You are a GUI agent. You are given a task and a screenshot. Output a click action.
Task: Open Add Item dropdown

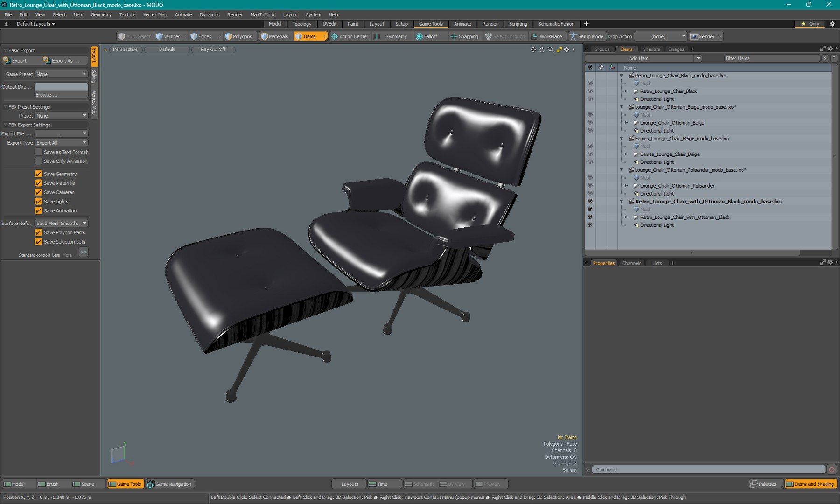tap(644, 58)
